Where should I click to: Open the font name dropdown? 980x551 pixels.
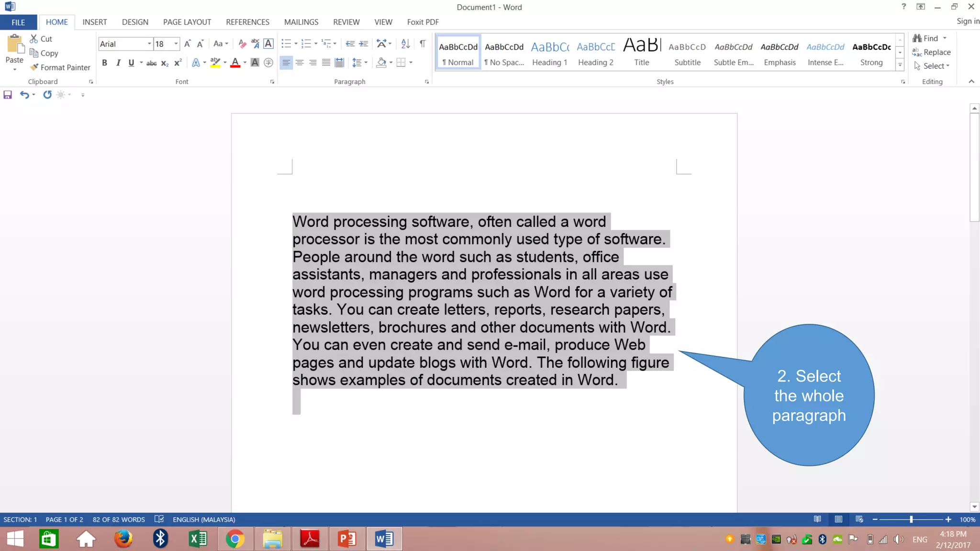(149, 44)
